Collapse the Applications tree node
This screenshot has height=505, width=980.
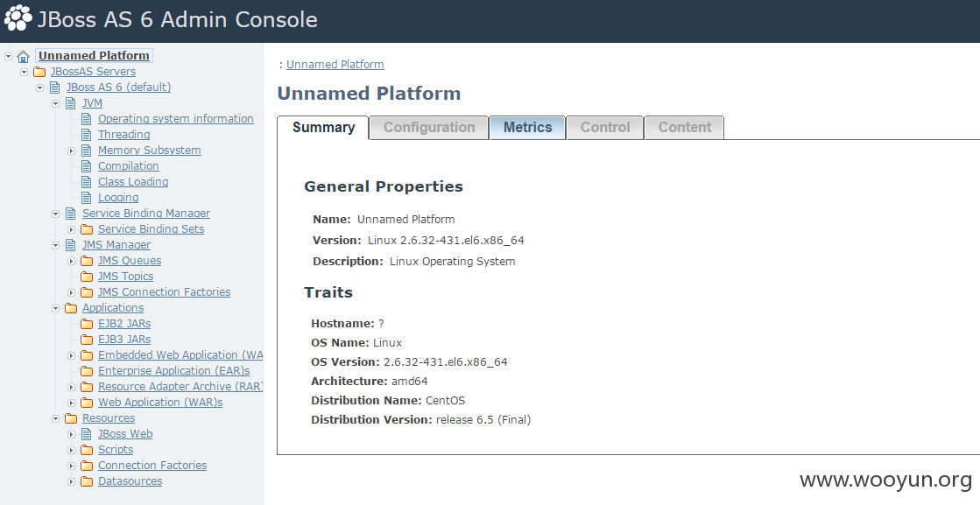[55, 308]
